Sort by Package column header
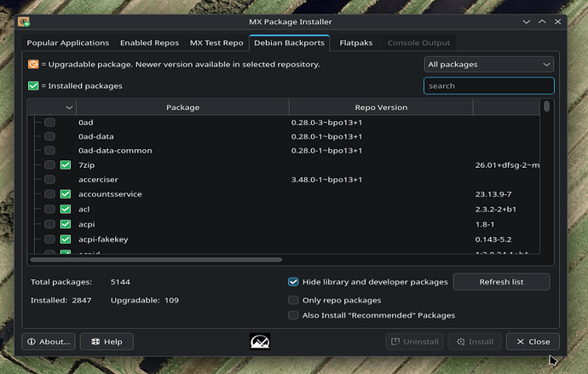 click(182, 107)
